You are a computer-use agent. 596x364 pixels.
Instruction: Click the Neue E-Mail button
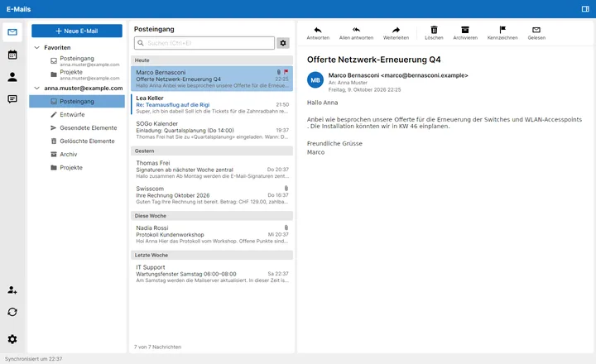click(x=77, y=31)
